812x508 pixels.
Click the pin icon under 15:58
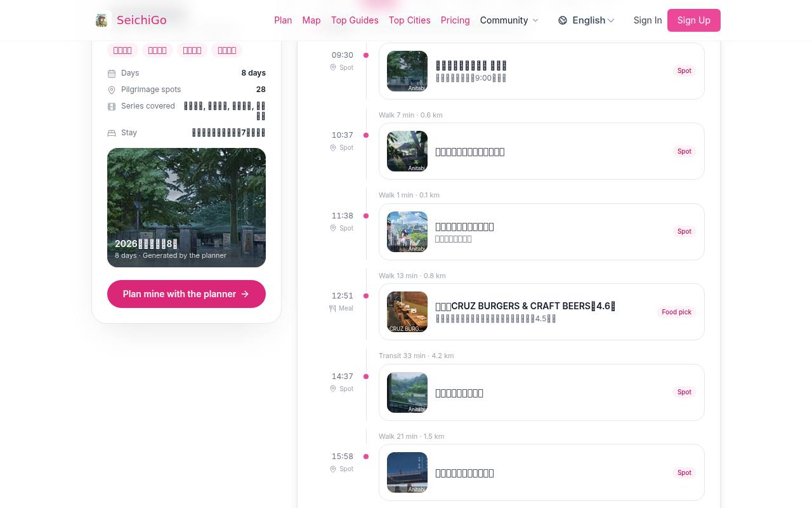pyautogui.click(x=333, y=469)
